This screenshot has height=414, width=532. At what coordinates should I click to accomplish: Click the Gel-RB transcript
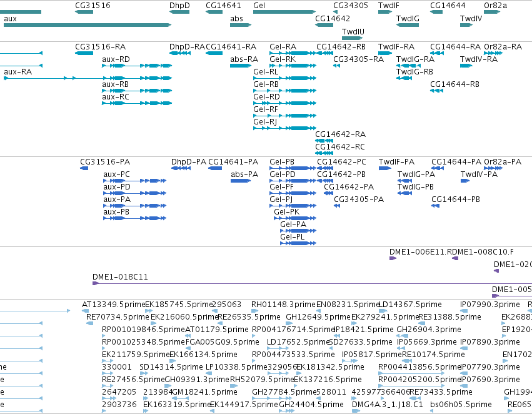[284, 91]
